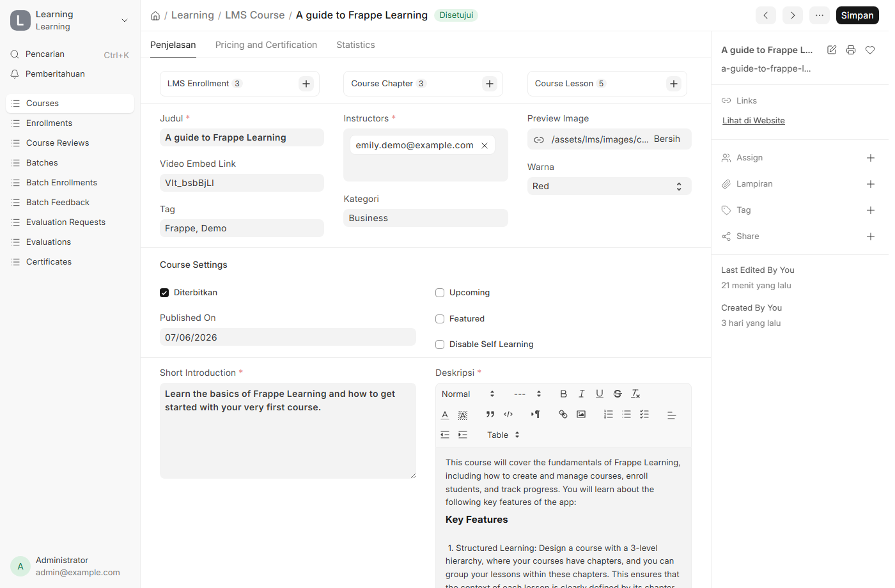Open the Statistics tab

click(x=355, y=45)
